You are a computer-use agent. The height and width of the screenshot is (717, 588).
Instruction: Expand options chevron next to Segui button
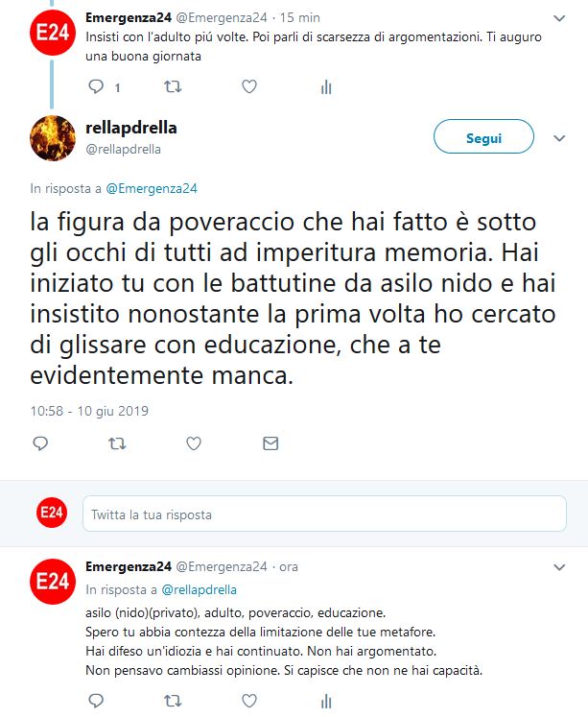click(x=559, y=138)
